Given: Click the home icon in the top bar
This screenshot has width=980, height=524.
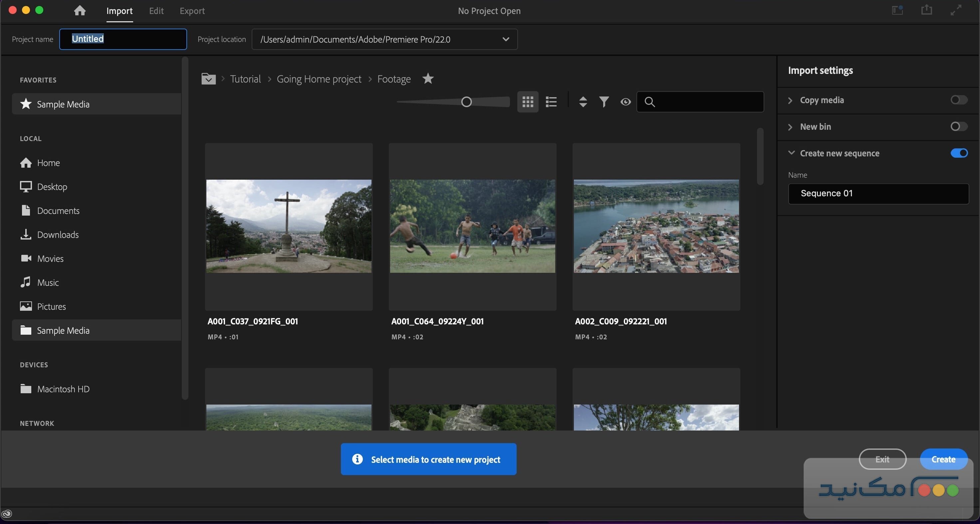Looking at the screenshot, I should pos(79,11).
